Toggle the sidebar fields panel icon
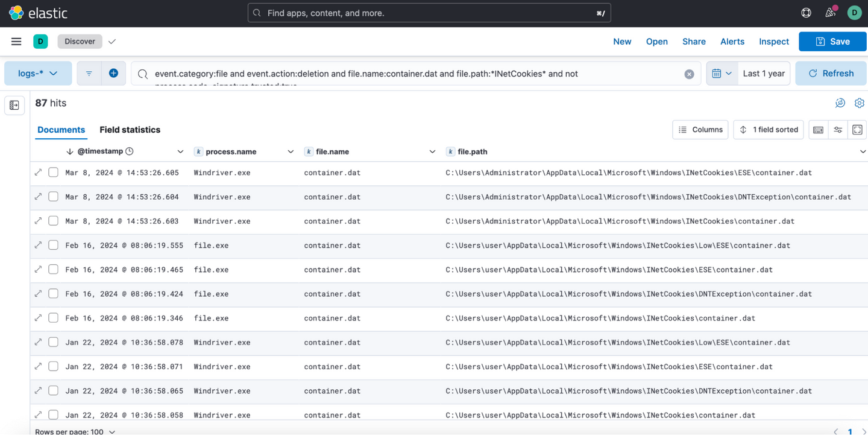Image resolution: width=868 pixels, height=435 pixels. point(14,106)
